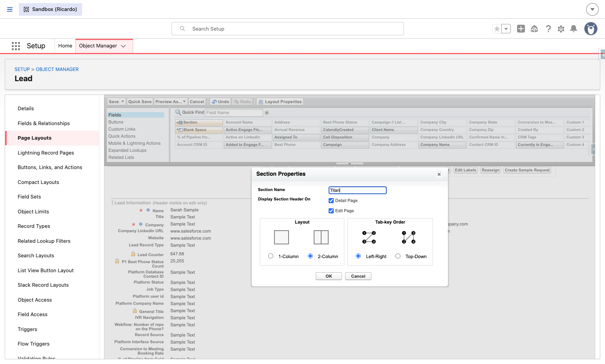This screenshot has height=364, width=605.
Task: Click Cancel in Section Properties dialog
Action: coord(358,276)
